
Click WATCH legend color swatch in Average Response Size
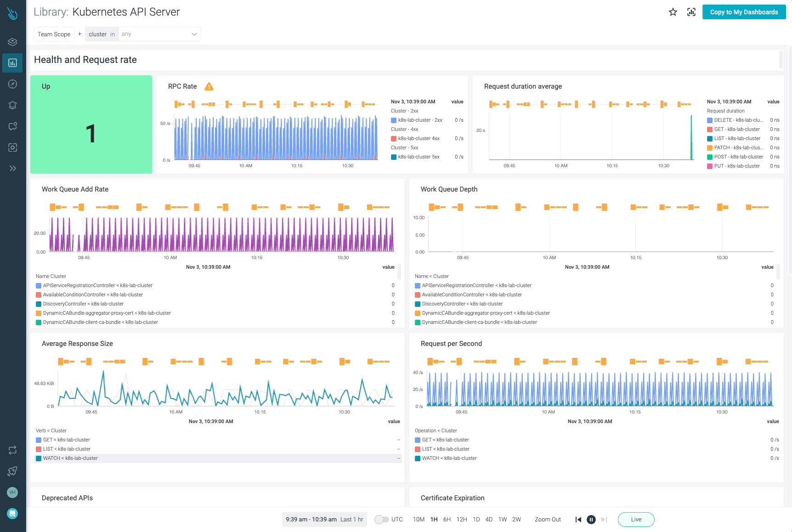39,458
